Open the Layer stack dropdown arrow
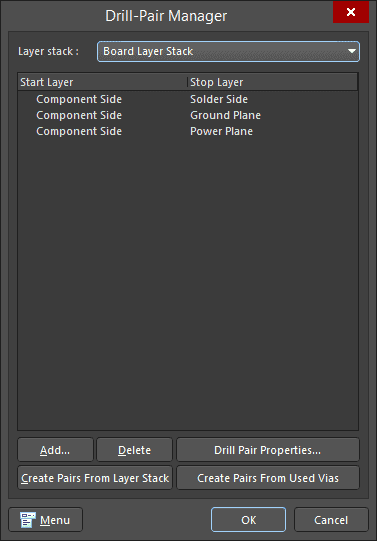This screenshot has height=541, width=377. pyautogui.click(x=351, y=51)
